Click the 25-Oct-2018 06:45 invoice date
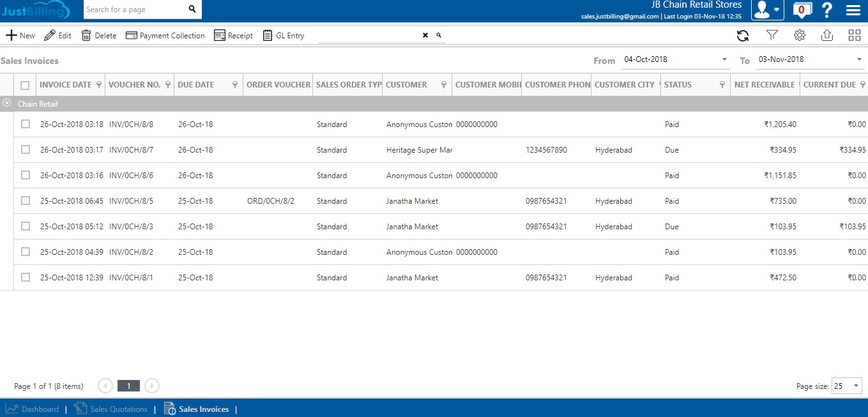868x417 pixels. [x=72, y=201]
